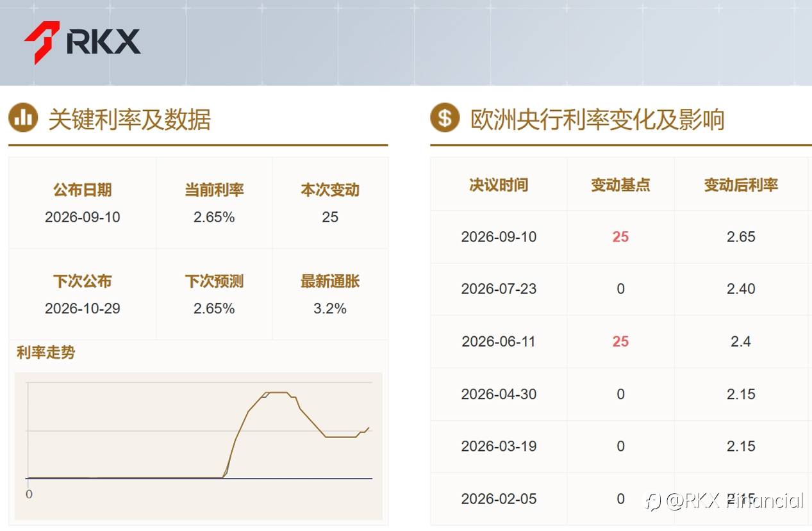Select the 3.2% inflation value
812x531 pixels.
coord(330,309)
